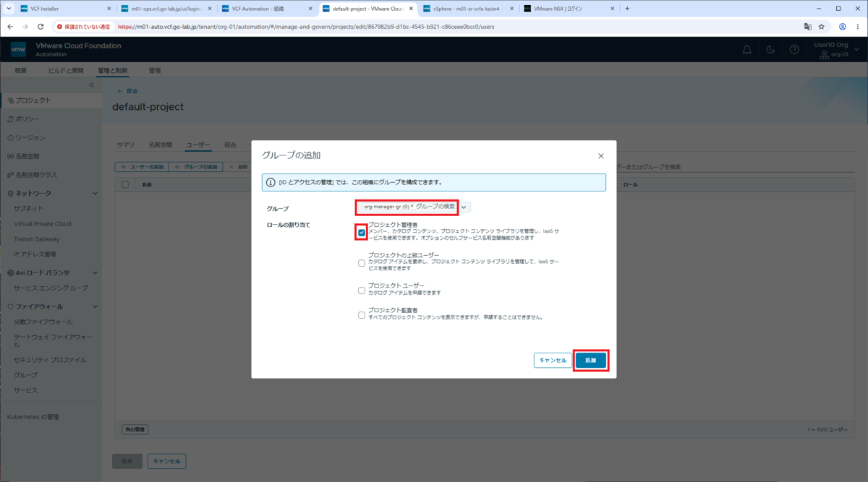
Task: Open the help question mark icon
Action: [x=794, y=49]
